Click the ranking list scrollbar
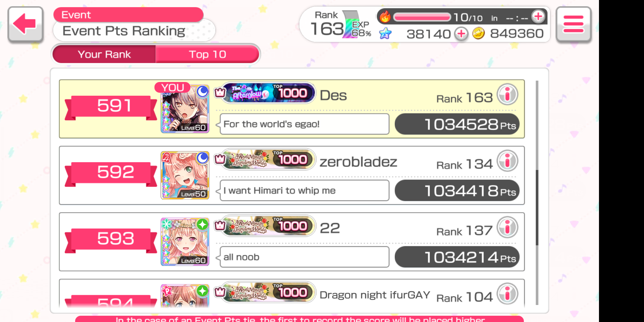The image size is (644, 322). click(537, 193)
